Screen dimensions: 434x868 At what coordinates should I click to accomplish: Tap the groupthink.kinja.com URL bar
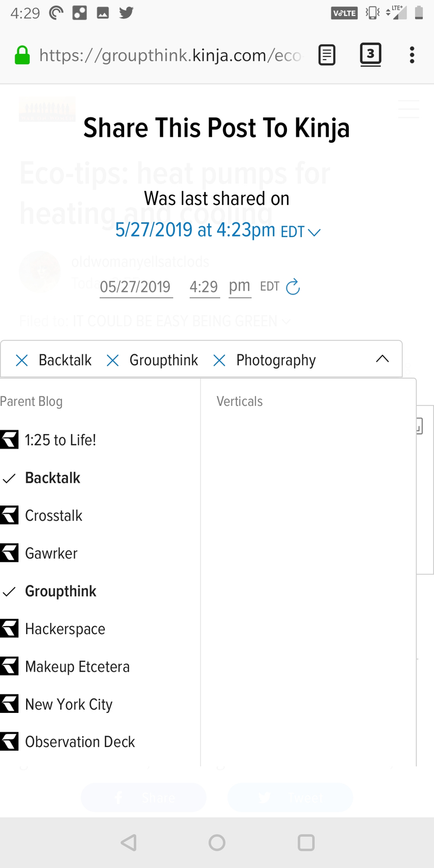click(x=170, y=55)
